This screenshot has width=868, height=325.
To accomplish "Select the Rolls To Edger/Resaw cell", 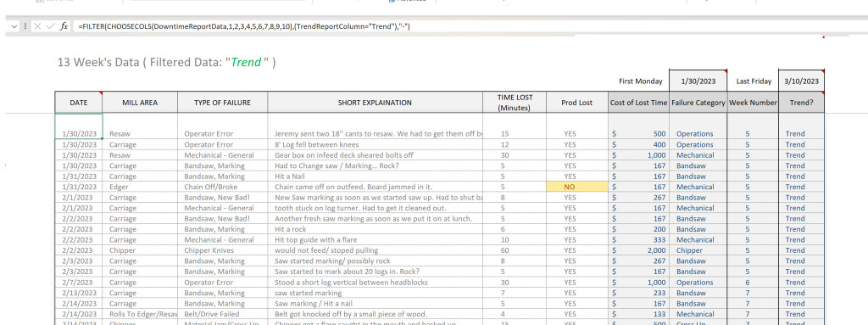I will [x=140, y=315].
